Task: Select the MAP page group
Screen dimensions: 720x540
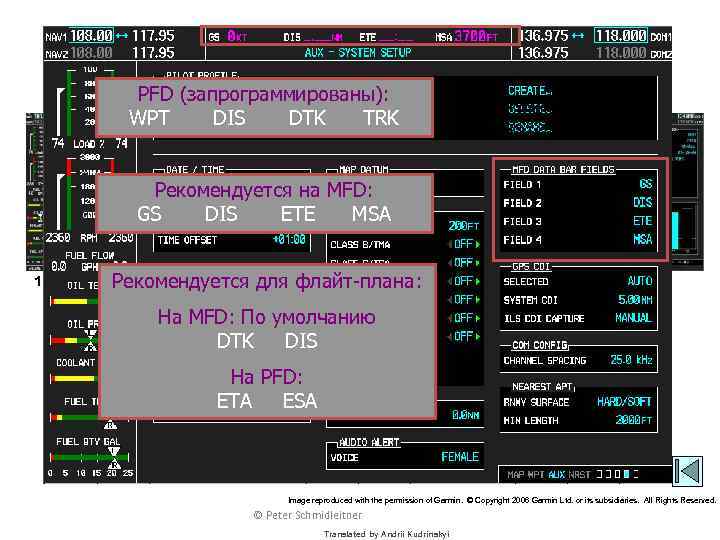Action: tap(515, 474)
